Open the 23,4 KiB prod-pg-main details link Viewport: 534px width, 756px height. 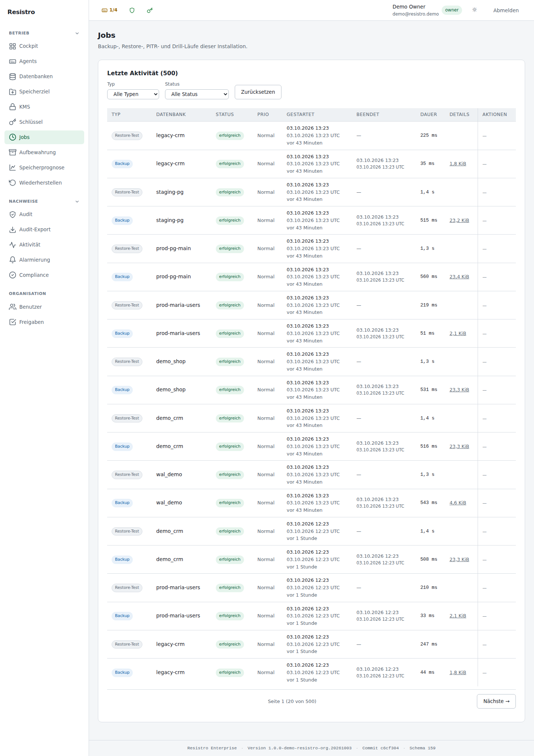tap(459, 277)
